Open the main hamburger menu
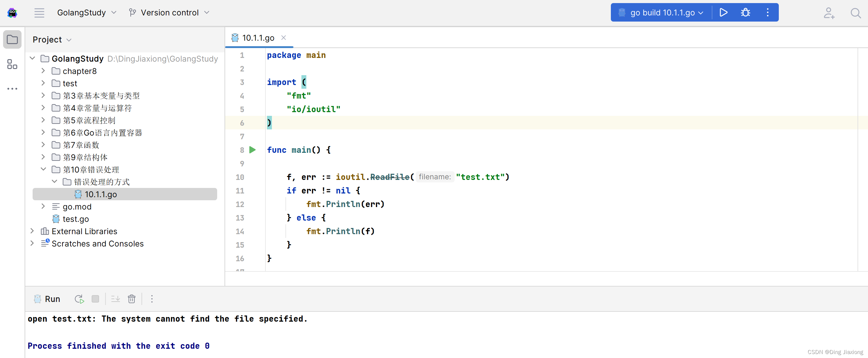Viewport: 868px width, 358px height. coord(39,13)
